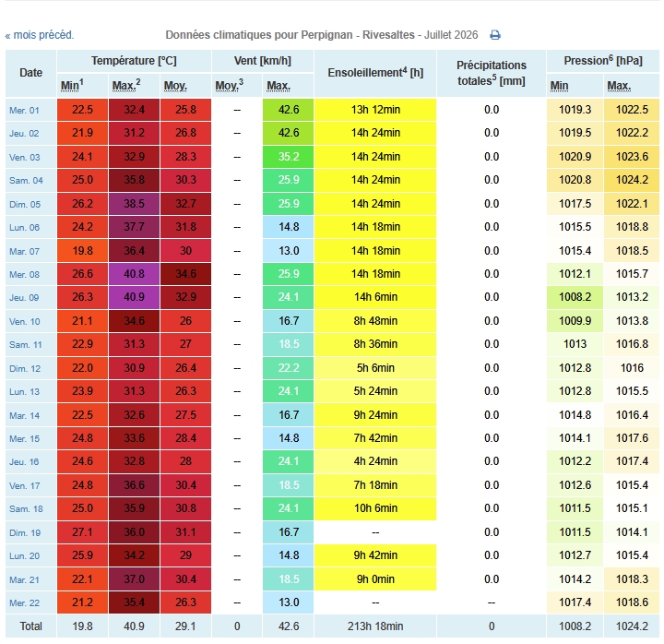Screen dimensions: 664x644
Task: Select the 1009.9 pressure min cell
Action: click(x=575, y=321)
